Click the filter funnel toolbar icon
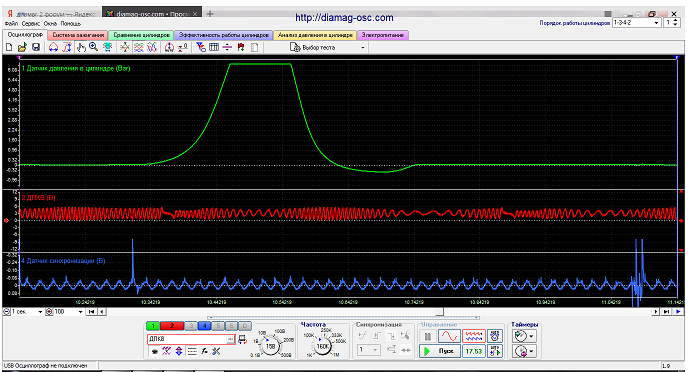 coord(201,47)
